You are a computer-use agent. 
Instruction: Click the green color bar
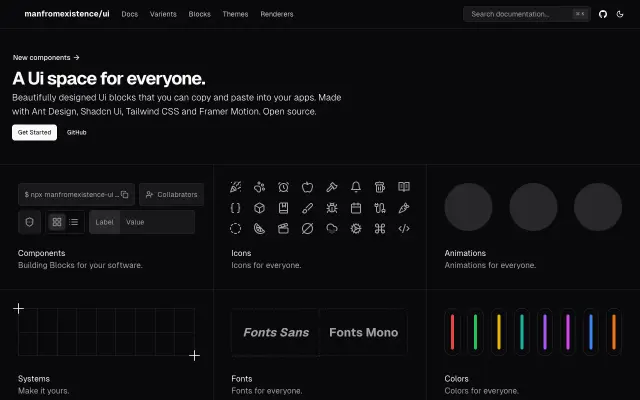[476, 332]
